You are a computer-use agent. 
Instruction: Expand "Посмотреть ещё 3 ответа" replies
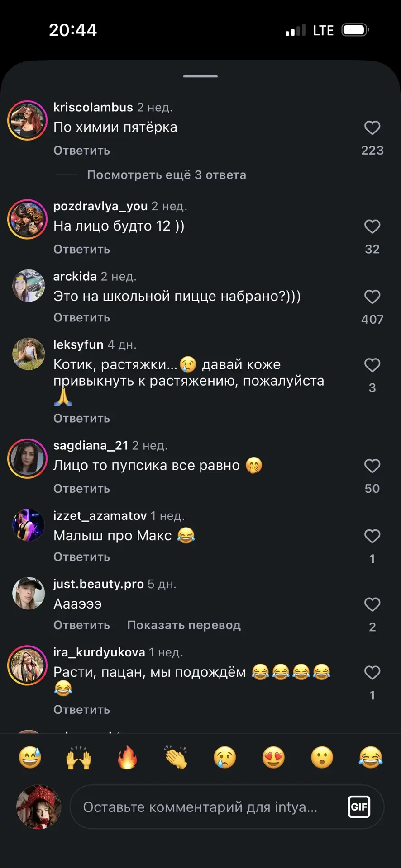[x=167, y=175]
